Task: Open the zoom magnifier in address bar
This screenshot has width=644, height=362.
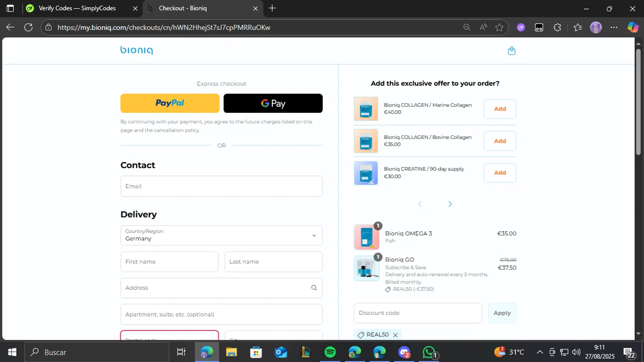Action: point(467,27)
